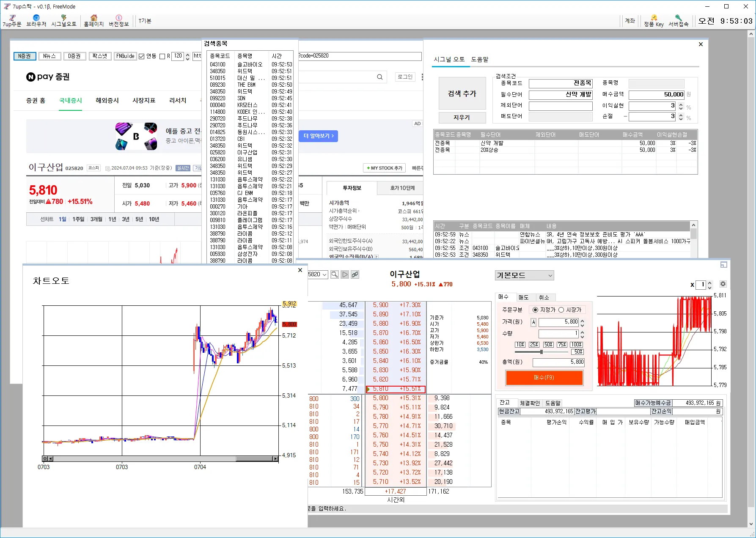The image size is (756, 538).
Task: Select the 지정가 radio button
Action: (x=535, y=310)
